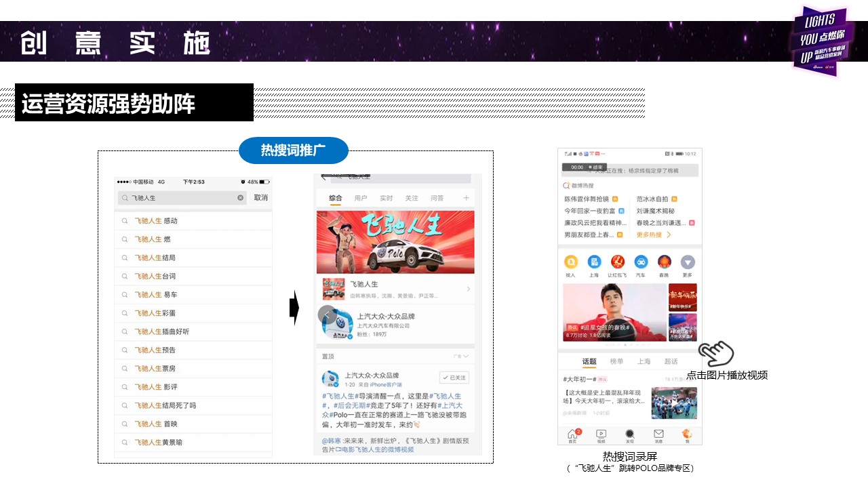Screen dimensions: 868x488
Task: Switch to the 实时 tab
Action: 387,198
